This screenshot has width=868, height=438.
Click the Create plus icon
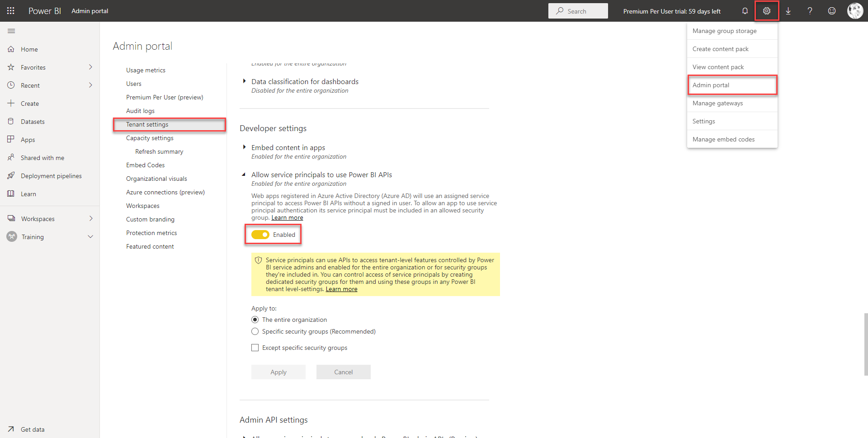coord(11,104)
